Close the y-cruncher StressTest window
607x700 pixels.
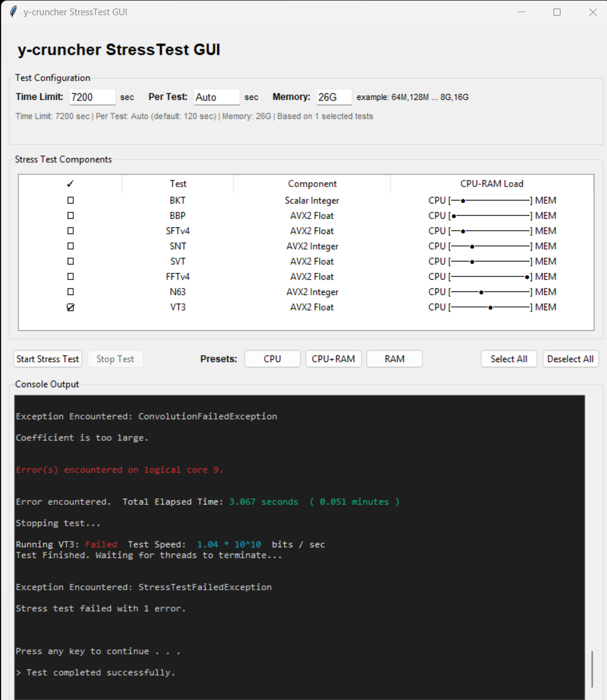point(593,12)
